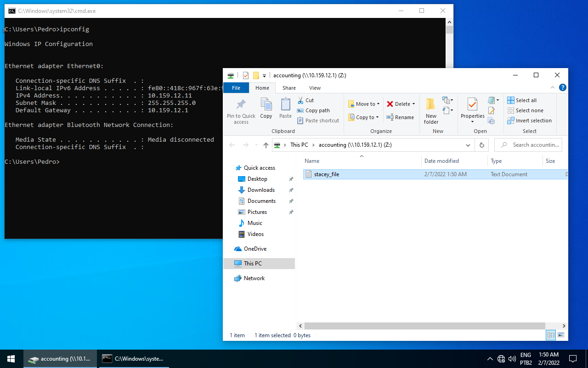Toggle details view in status bar
The height and width of the screenshot is (368, 588).
[550, 335]
